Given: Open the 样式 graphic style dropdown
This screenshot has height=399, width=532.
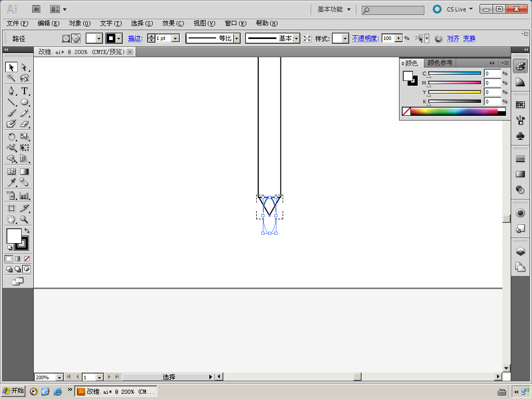Looking at the screenshot, I should tap(345, 38).
